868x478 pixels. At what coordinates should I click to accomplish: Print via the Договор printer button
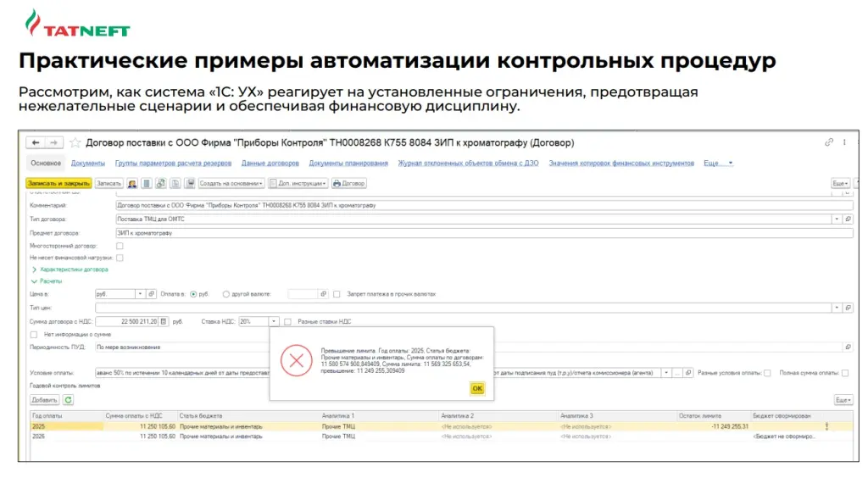(348, 183)
